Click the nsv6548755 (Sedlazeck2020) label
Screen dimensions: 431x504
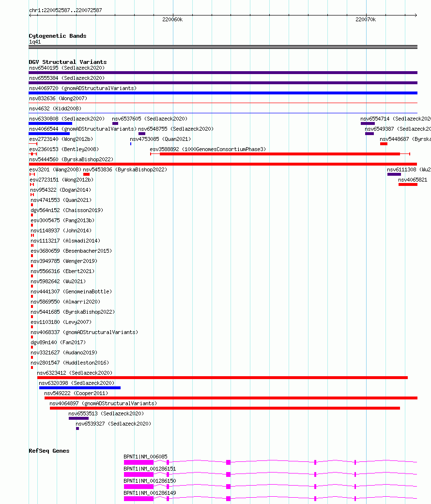pyautogui.click(x=176, y=129)
